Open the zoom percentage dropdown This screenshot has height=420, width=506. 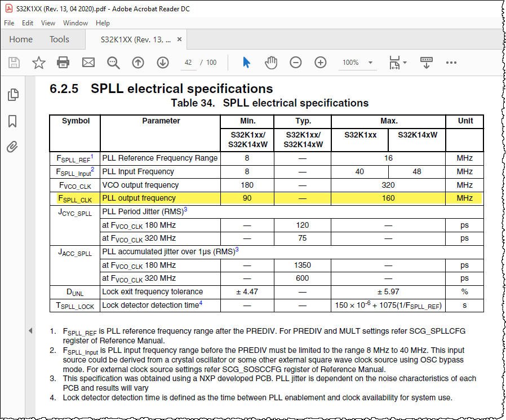(x=369, y=63)
